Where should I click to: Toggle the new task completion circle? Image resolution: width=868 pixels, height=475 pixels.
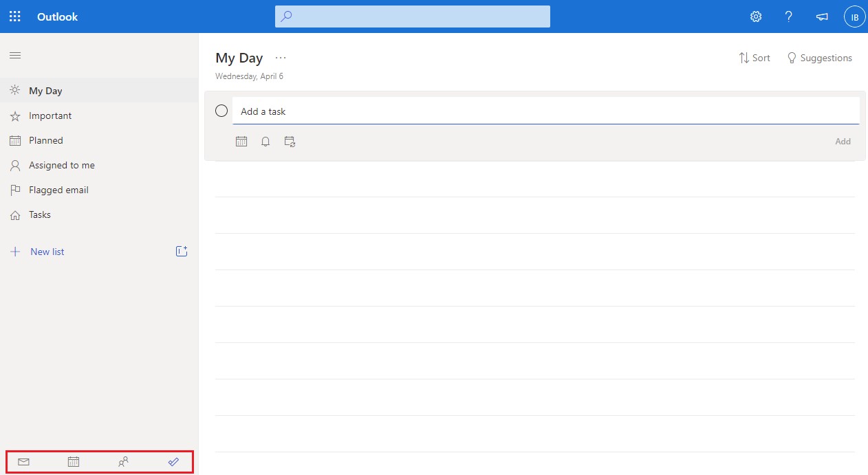coord(221,111)
